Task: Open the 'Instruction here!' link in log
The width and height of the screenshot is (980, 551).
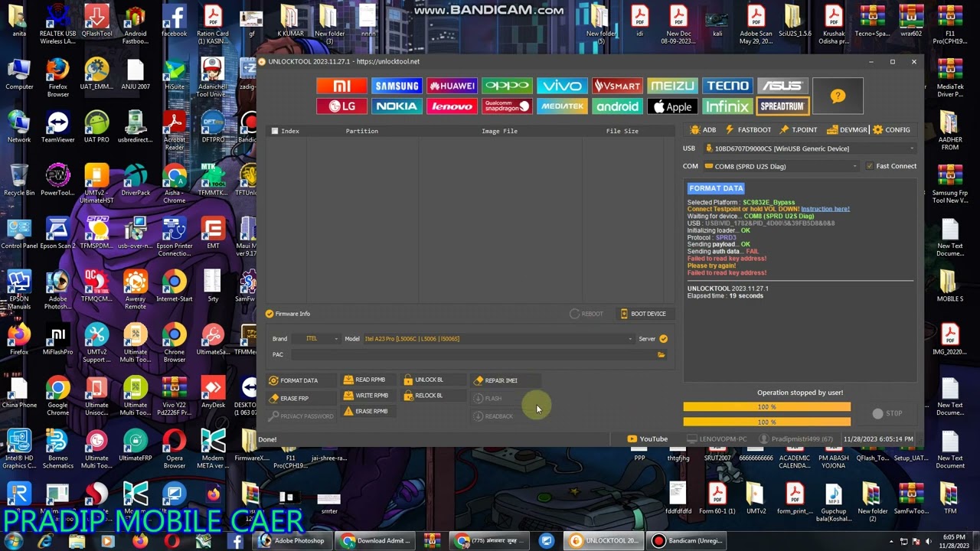Action: pos(825,209)
